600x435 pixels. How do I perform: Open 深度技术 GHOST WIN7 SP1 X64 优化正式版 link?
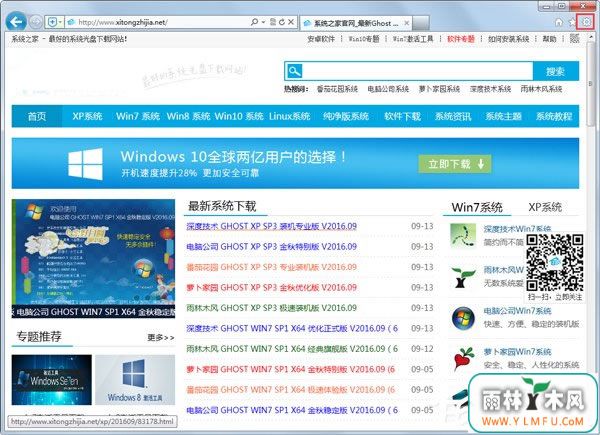(x=292, y=328)
